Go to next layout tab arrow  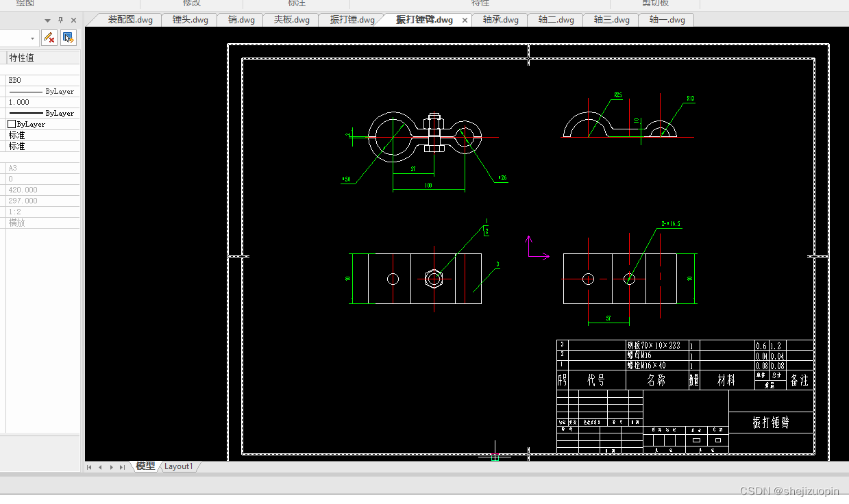112,467
